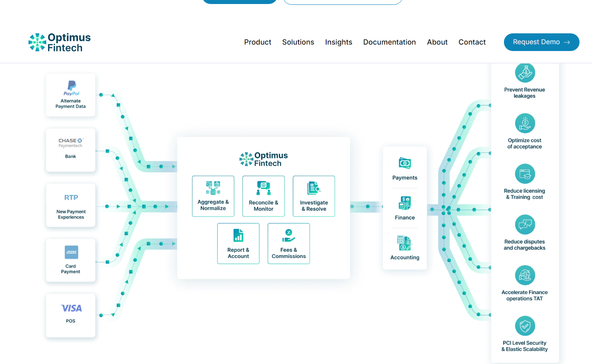This screenshot has width=592, height=364.
Task: Open the Insights menu item
Action: click(339, 42)
